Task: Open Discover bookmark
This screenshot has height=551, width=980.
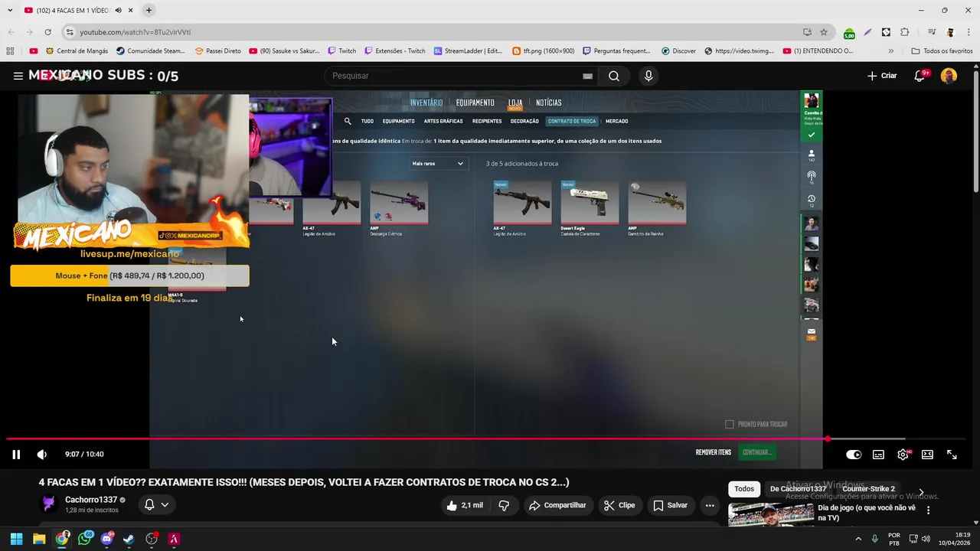Action: coord(678,51)
